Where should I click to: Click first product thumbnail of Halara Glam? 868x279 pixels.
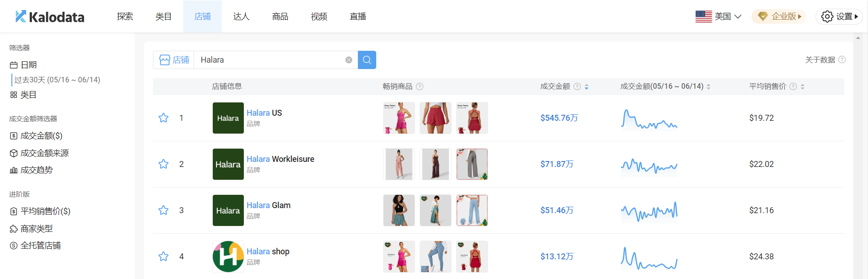pyautogui.click(x=399, y=210)
